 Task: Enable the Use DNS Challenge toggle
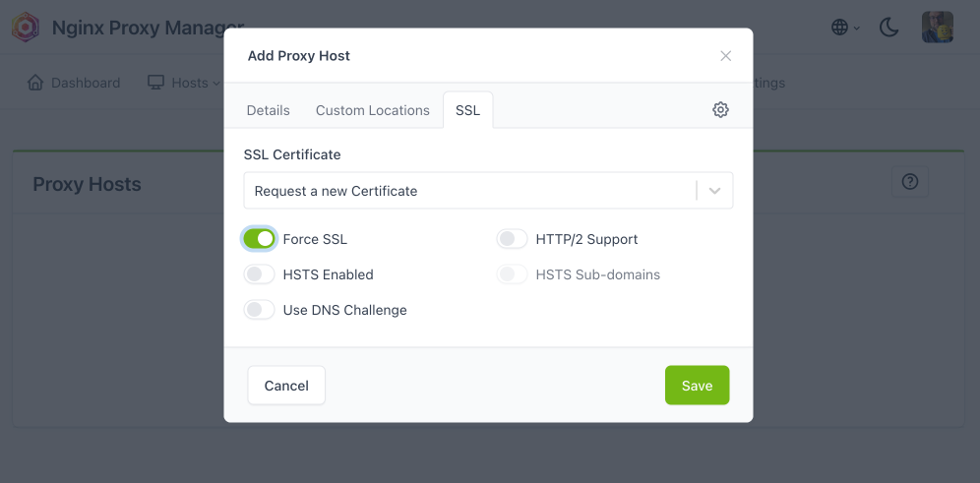(259, 310)
